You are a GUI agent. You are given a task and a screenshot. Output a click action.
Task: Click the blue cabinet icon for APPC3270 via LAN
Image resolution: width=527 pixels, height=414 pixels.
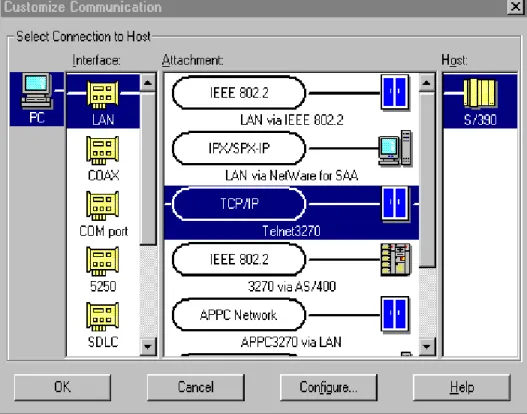395,315
